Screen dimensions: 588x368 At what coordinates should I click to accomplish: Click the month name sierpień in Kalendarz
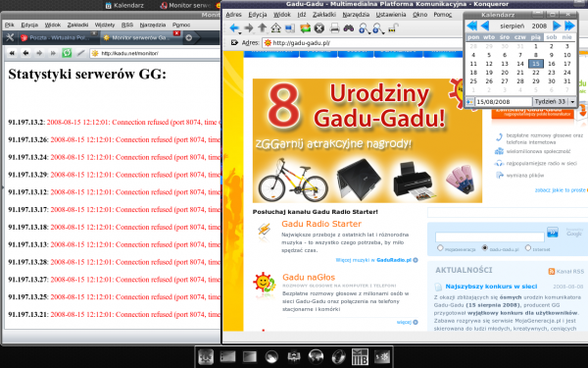[x=513, y=26]
